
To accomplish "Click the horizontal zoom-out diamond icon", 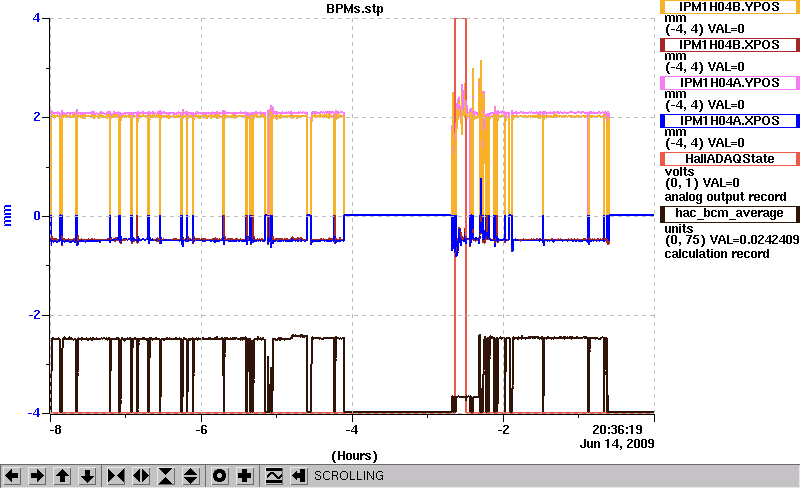I will 141,476.
